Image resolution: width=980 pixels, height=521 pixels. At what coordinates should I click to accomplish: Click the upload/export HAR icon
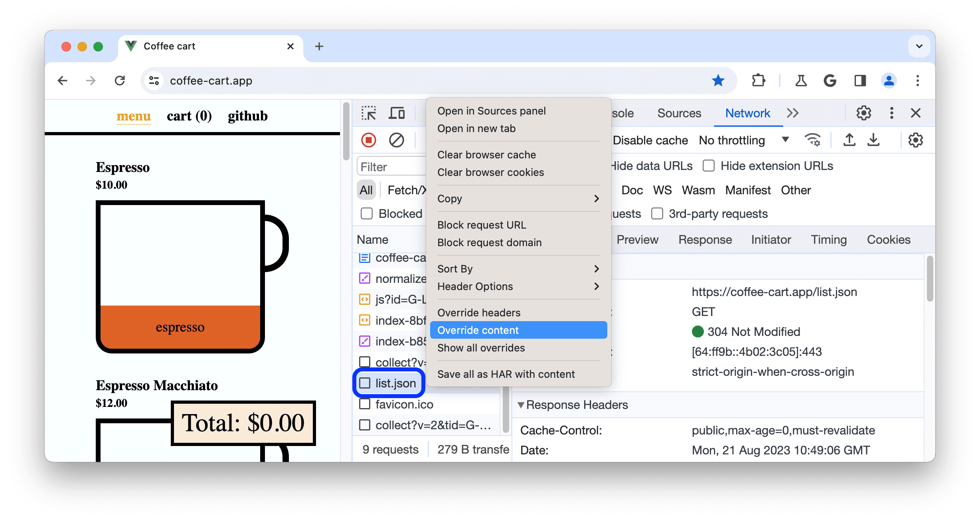[849, 140]
